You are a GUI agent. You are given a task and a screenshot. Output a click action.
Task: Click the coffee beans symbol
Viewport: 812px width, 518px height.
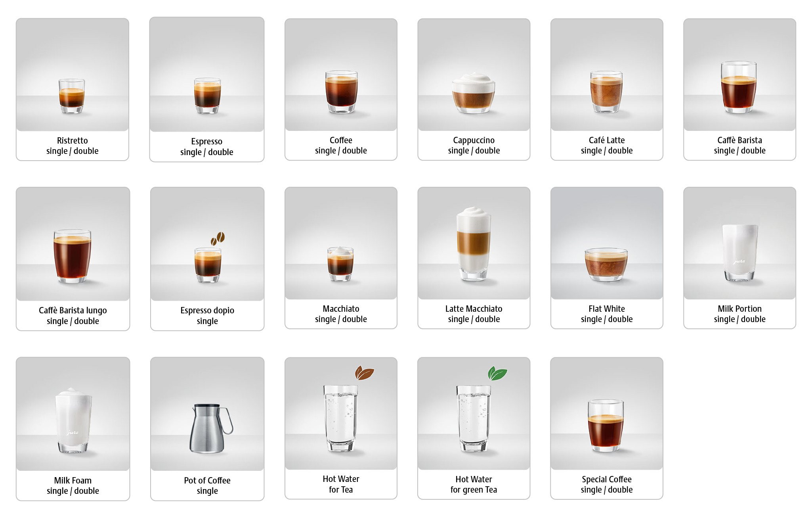218,239
